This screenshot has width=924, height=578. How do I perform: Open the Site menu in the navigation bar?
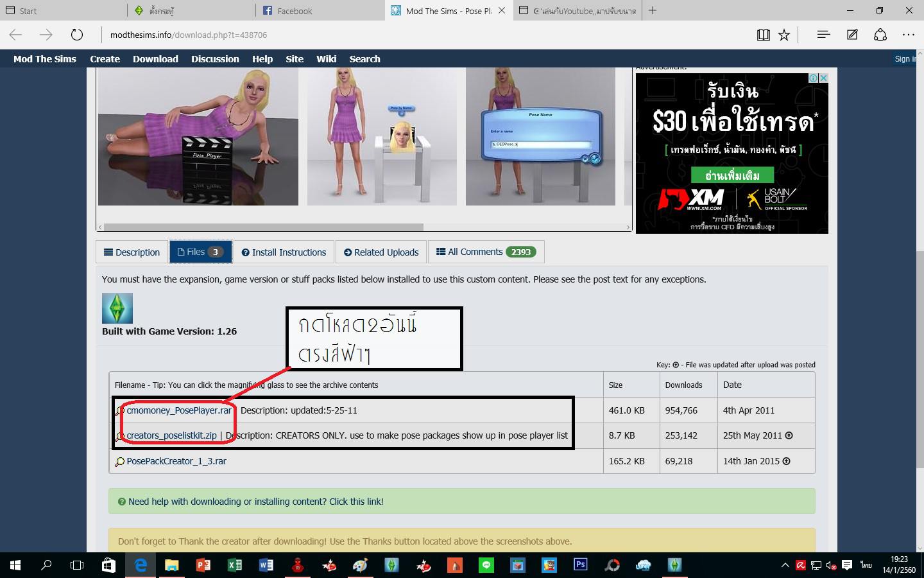tap(295, 58)
